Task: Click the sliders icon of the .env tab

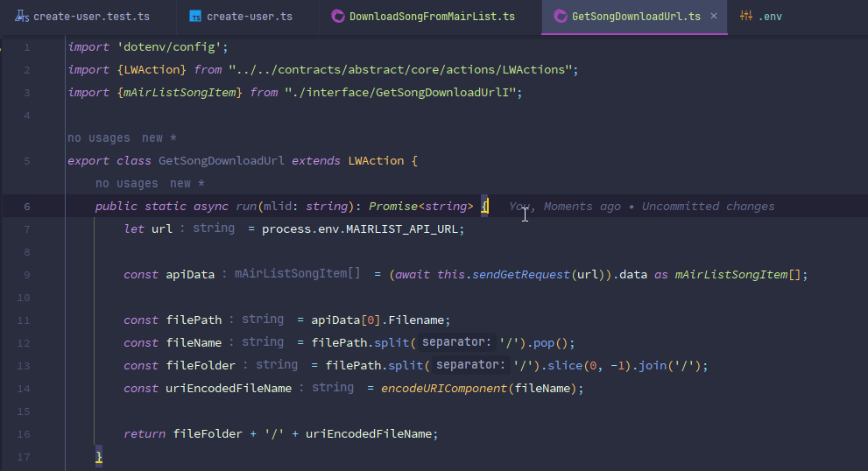Action: tap(745, 17)
